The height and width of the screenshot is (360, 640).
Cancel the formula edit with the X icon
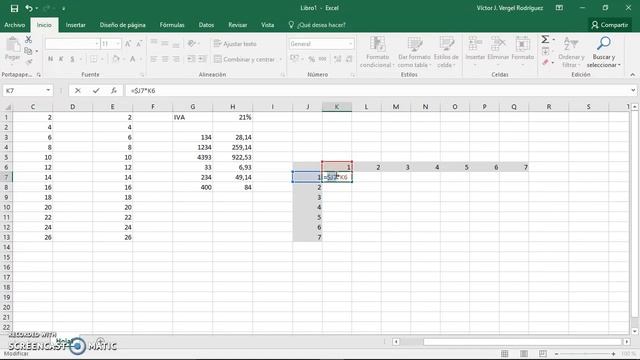pos(78,91)
